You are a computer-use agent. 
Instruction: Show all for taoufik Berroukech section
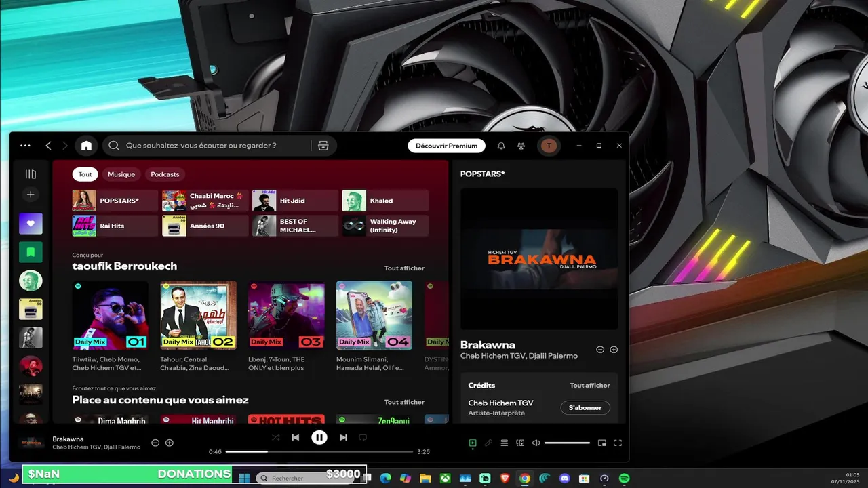tap(404, 268)
